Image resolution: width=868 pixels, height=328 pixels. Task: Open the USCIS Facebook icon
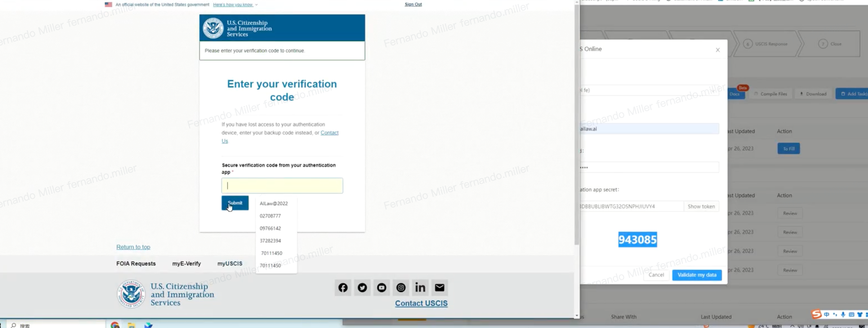(343, 287)
